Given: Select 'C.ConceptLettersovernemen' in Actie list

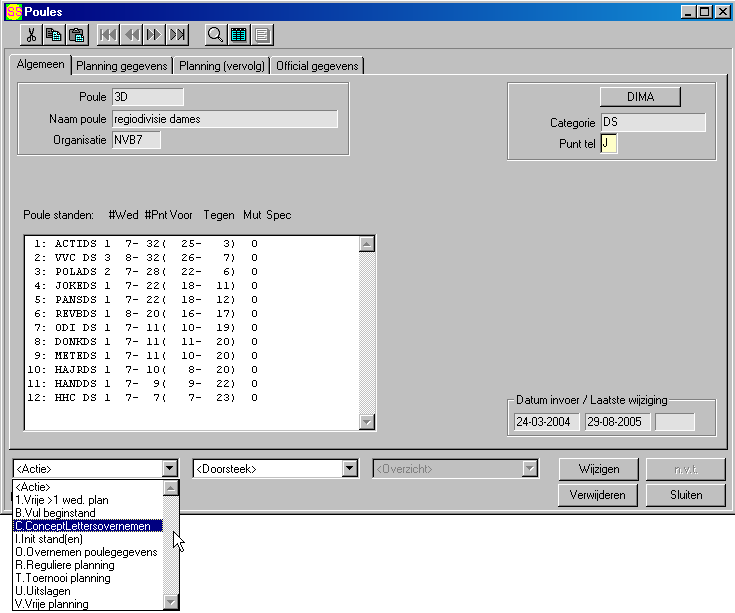Looking at the screenshot, I should [89, 526].
